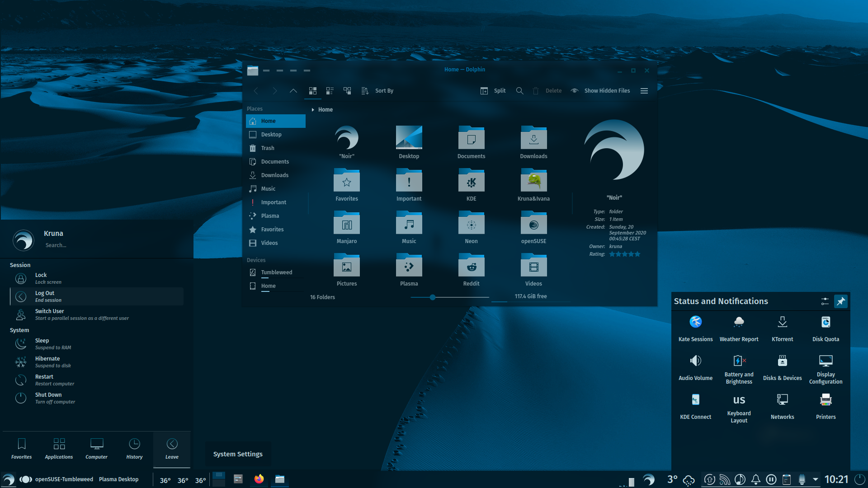Image resolution: width=868 pixels, height=488 pixels.
Task: Open Networks applet in tray panel
Action: pyautogui.click(x=782, y=407)
